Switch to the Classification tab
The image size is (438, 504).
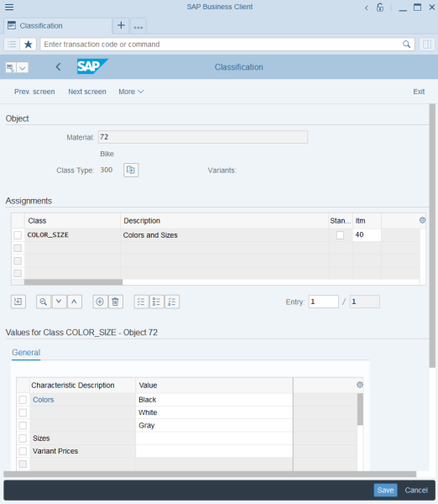coord(58,26)
